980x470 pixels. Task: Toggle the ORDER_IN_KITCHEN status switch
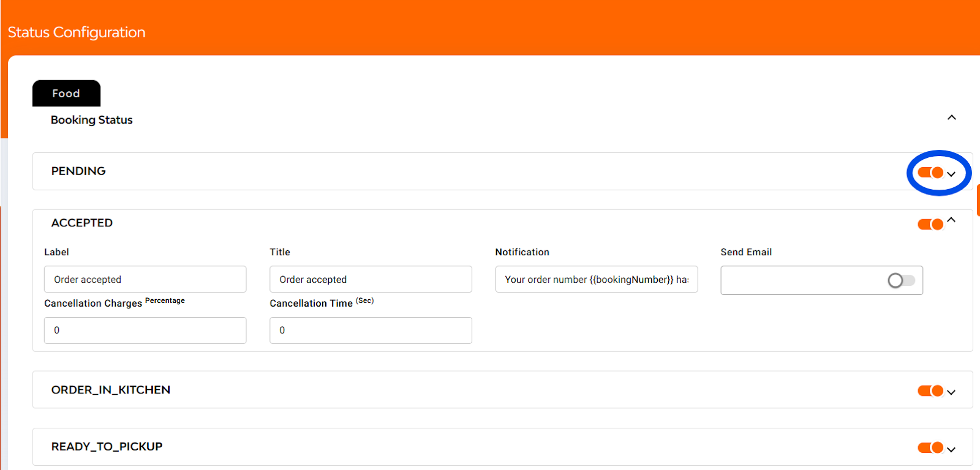tap(930, 390)
